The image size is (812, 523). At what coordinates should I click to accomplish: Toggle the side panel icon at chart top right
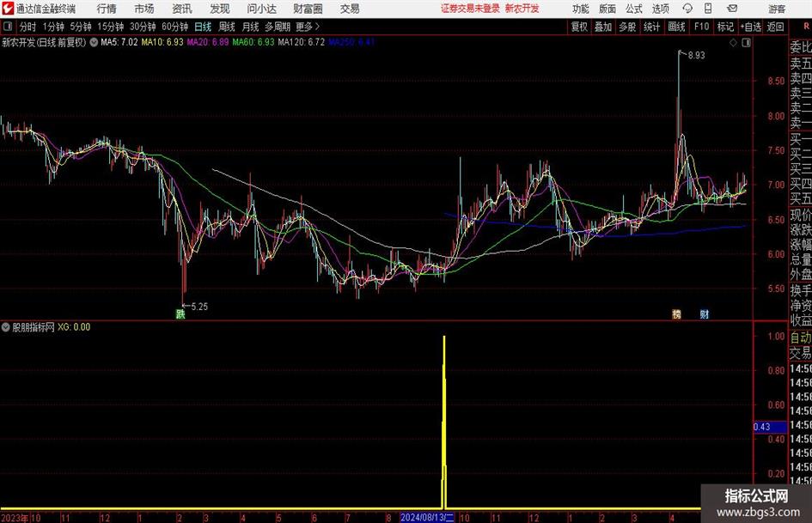click(x=746, y=43)
